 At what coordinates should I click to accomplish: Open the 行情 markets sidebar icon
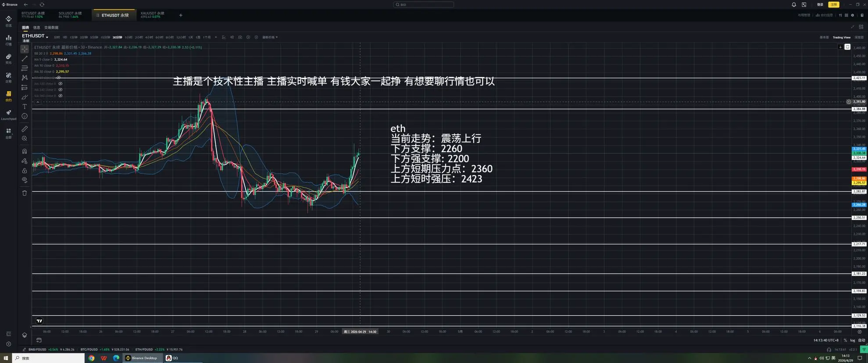pos(8,40)
